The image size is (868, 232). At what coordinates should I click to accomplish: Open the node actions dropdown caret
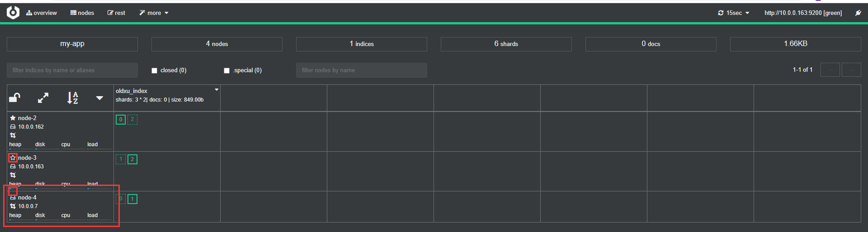tap(99, 98)
